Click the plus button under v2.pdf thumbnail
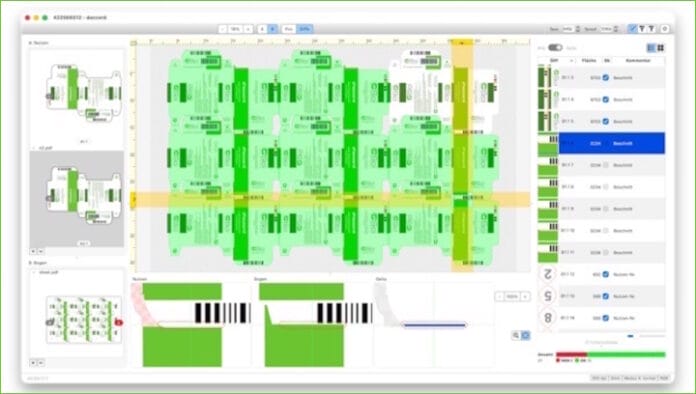Image resolution: width=696 pixels, height=394 pixels. [33, 251]
